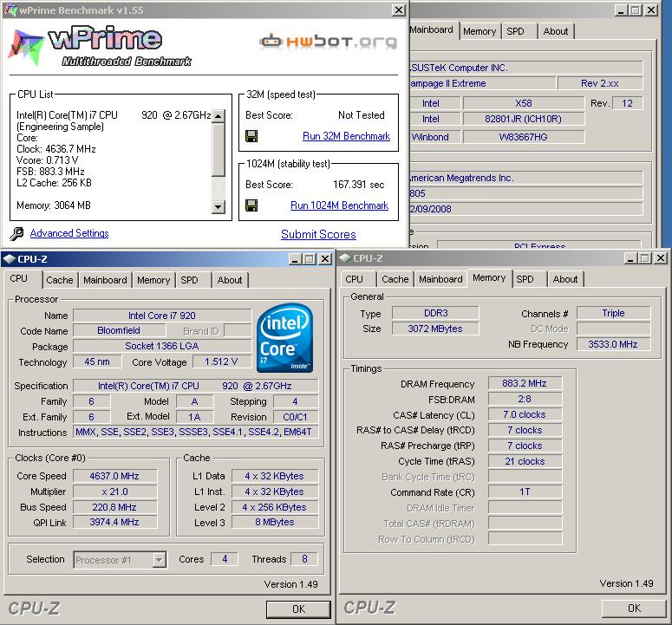Click the Level 3 cache value 8 MBytes
672x625 pixels.
pyautogui.click(x=275, y=522)
